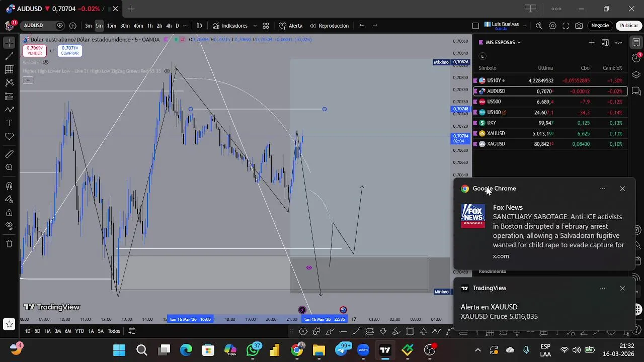Screen dimensions: 644x362
Task: Select the crosshair cursor tool
Action: point(9,42)
